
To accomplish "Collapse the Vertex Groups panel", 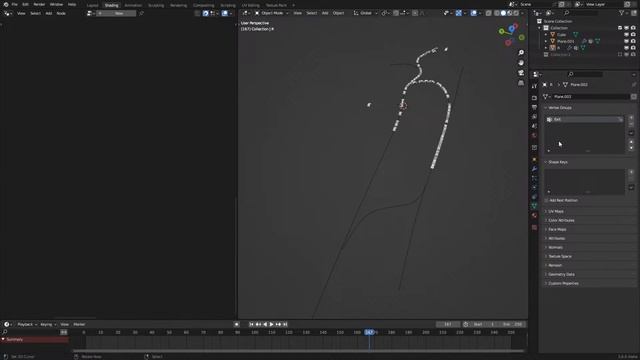I will (560, 108).
